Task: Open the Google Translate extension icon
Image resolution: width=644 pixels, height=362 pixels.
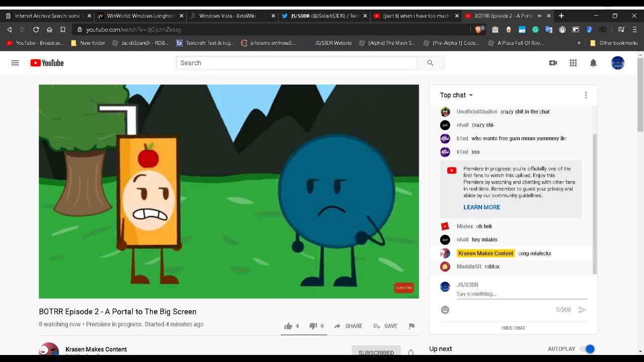Action: pyautogui.click(x=549, y=30)
